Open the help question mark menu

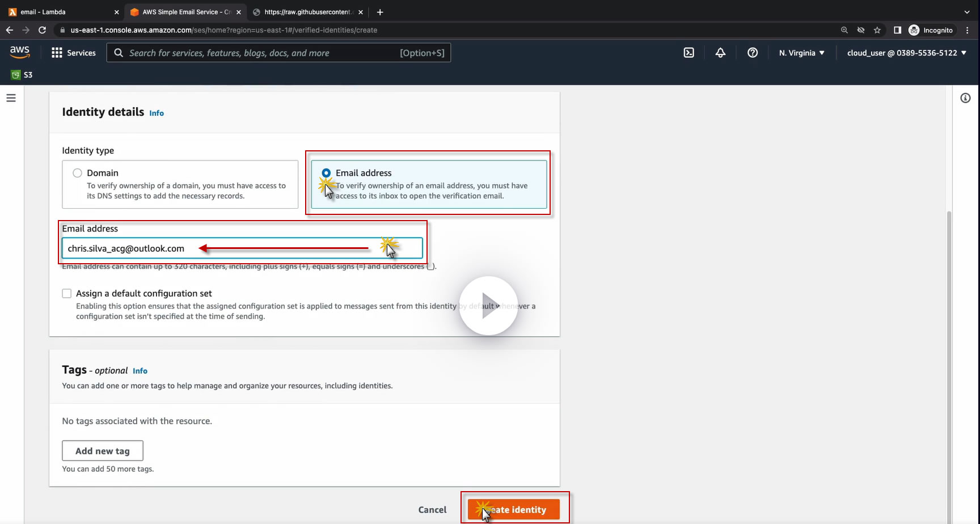pos(753,53)
